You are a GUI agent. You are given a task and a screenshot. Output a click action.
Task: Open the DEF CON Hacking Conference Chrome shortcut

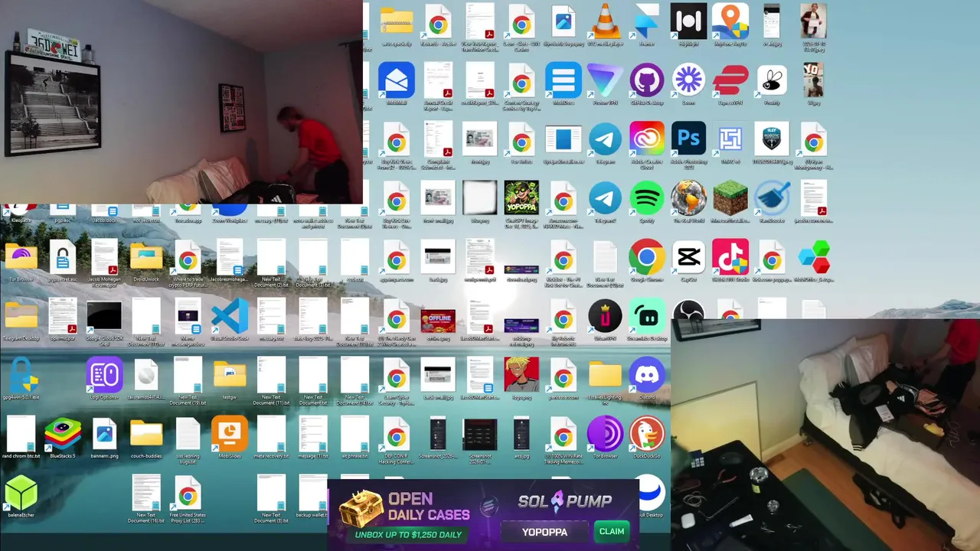pyautogui.click(x=397, y=434)
